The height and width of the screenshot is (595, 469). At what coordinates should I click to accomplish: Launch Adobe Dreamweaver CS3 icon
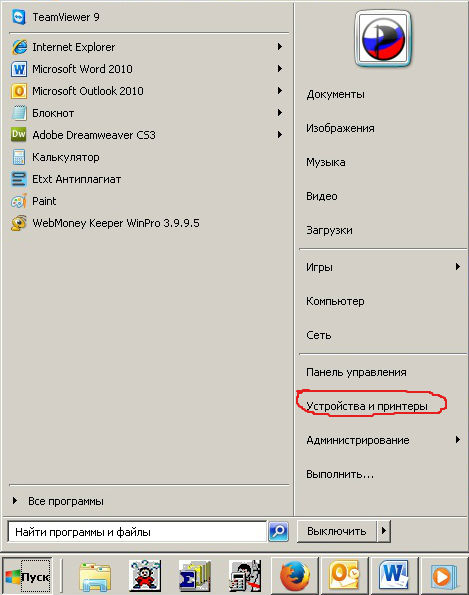(x=19, y=135)
